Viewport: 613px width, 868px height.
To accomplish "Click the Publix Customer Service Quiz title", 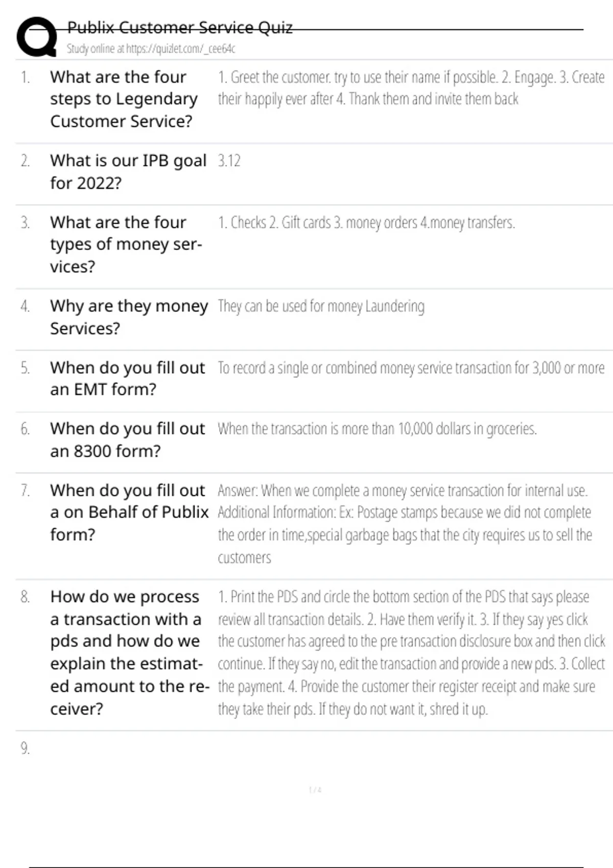I will tap(180, 28).
